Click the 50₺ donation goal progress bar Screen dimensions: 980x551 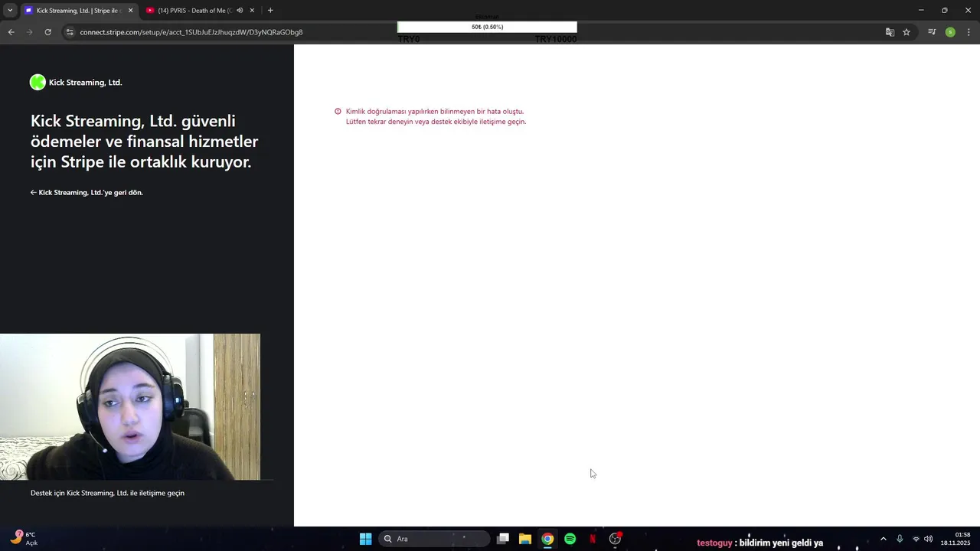point(487,27)
